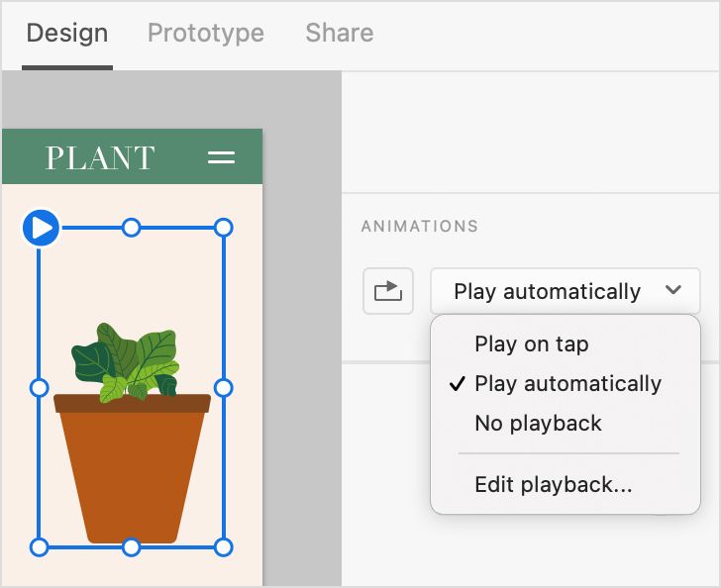Expand the playback dropdown chevron
Image resolution: width=721 pixels, height=588 pixels.
pyautogui.click(x=673, y=290)
